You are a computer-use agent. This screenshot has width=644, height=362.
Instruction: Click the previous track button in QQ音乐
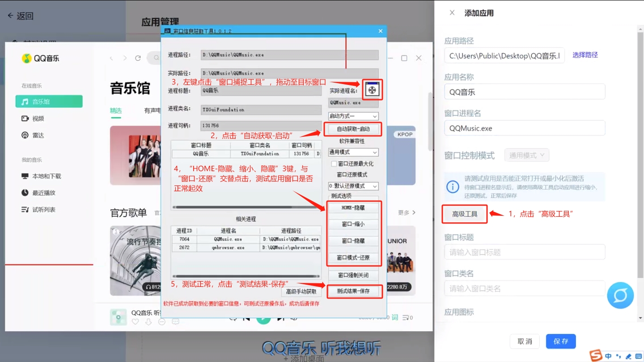[x=246, y=318]
